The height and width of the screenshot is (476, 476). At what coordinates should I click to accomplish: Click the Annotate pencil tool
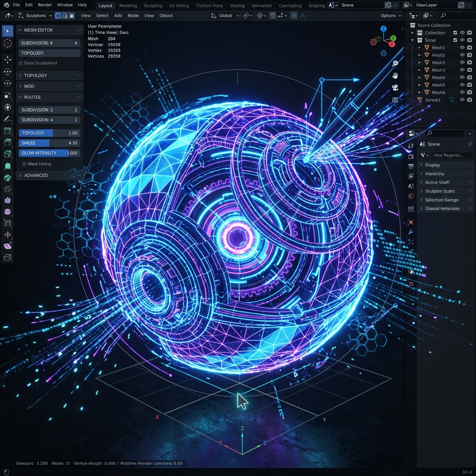7,119
